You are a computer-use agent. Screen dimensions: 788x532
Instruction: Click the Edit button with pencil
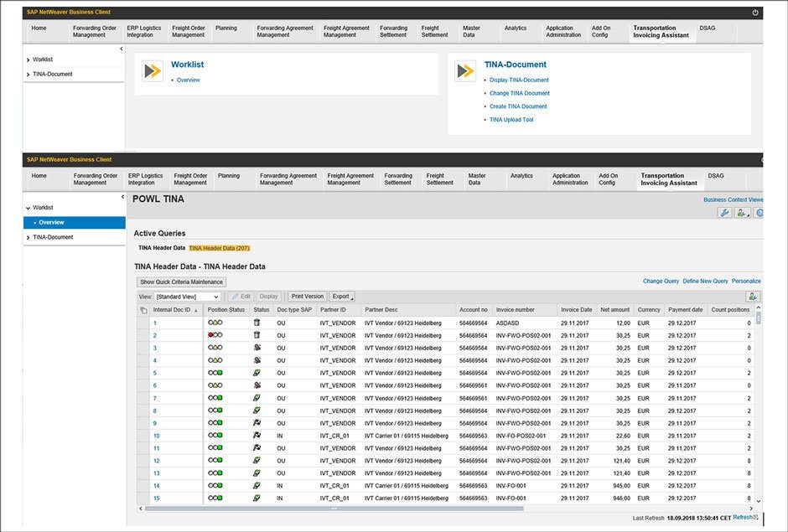click(x=241, y=297)
